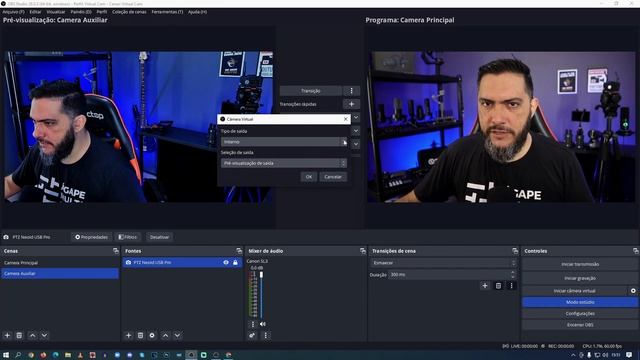Open source properties gear icon
This screenshot has height=360, width=640.
152,335
